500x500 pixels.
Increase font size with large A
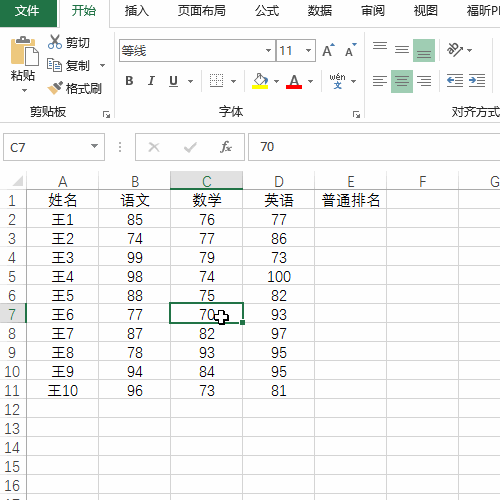pyautogui.click(x=328, y=50)
